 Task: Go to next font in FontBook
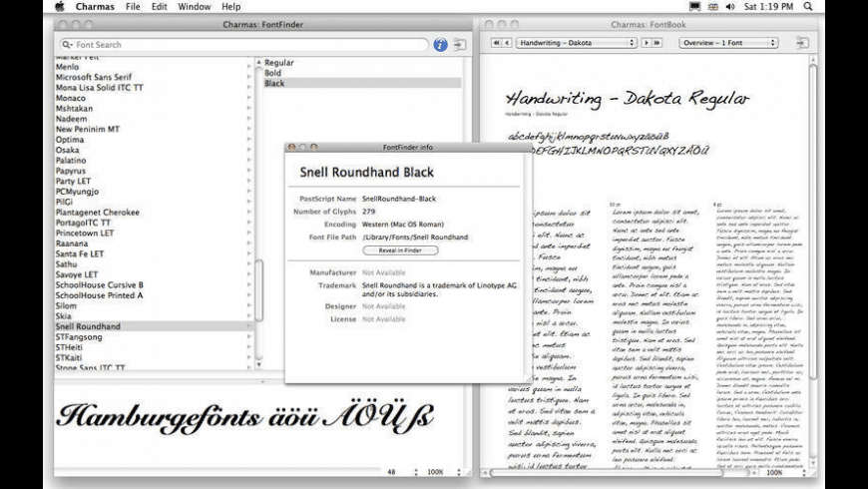click(647, 43)
